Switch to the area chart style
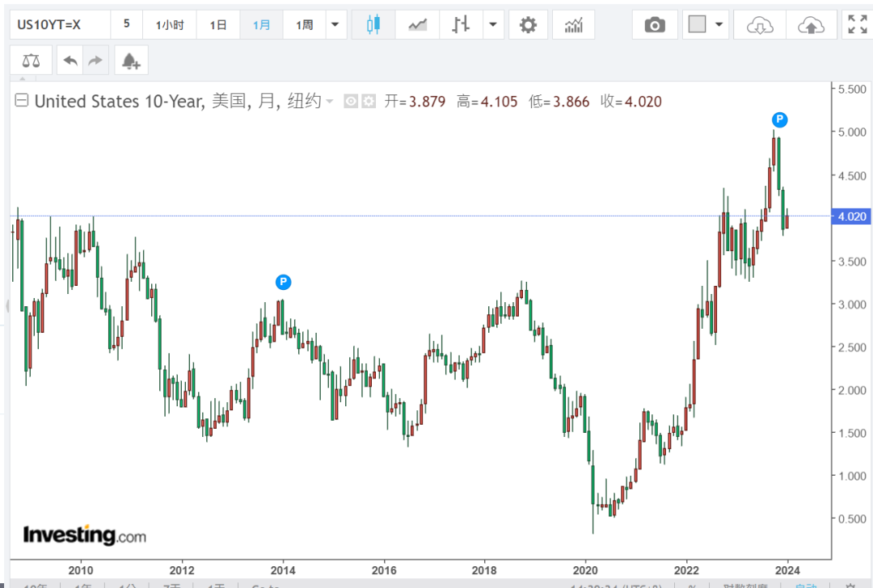 [x=417, y=25]
